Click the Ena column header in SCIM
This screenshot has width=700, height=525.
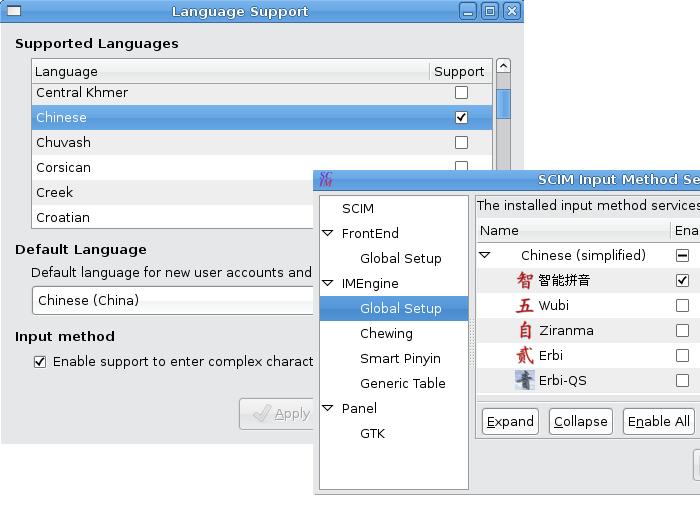click(x=685, y=231)
